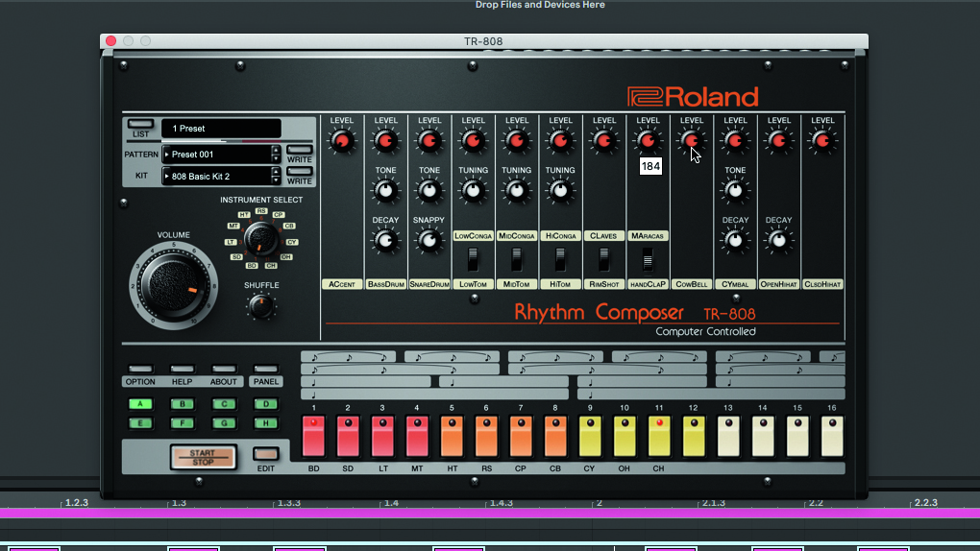Click the LowConga TUNING knob

pos(473,190)
